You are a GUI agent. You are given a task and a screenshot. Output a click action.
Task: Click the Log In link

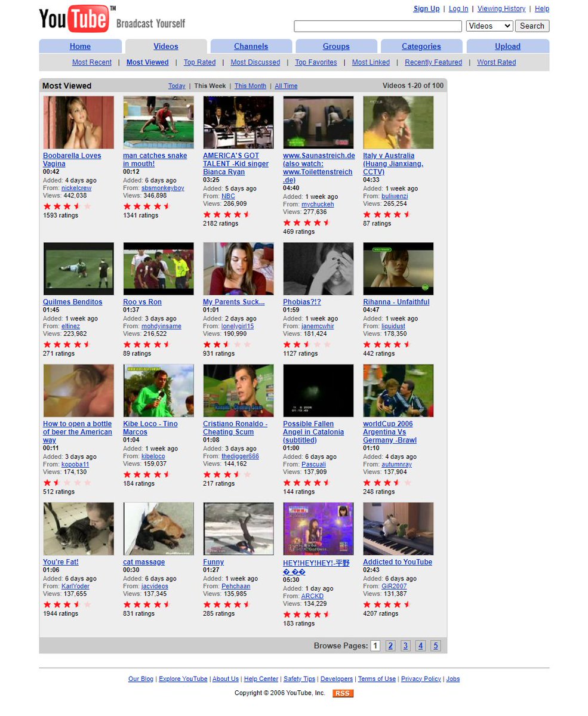click(458, 8)
